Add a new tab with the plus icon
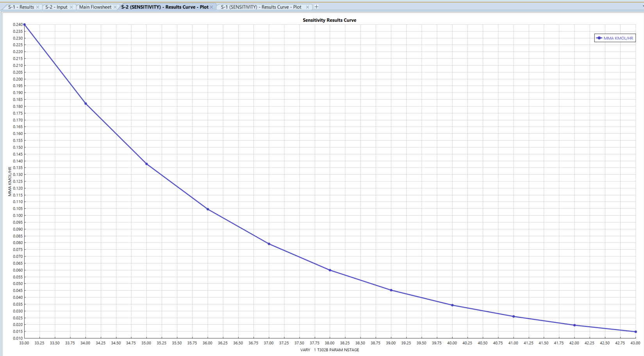Viewport: 644px width, 356px height. click(x=317, y=7)
